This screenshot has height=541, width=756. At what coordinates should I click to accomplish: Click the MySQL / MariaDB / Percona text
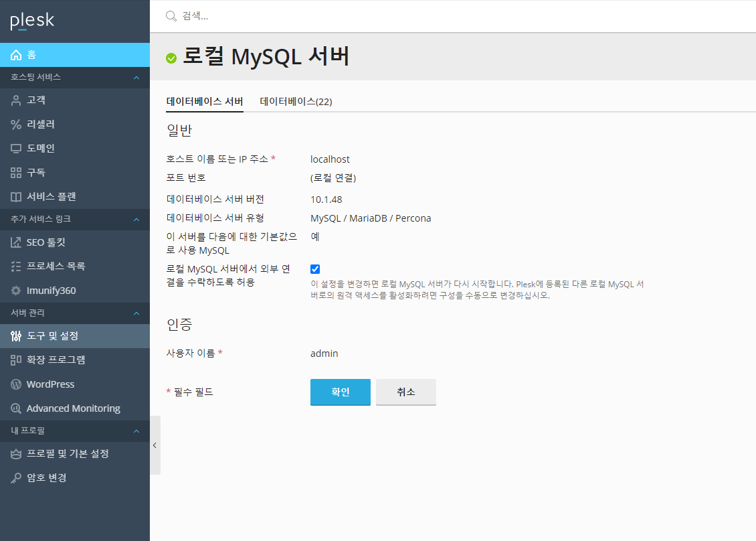point(371,218)
